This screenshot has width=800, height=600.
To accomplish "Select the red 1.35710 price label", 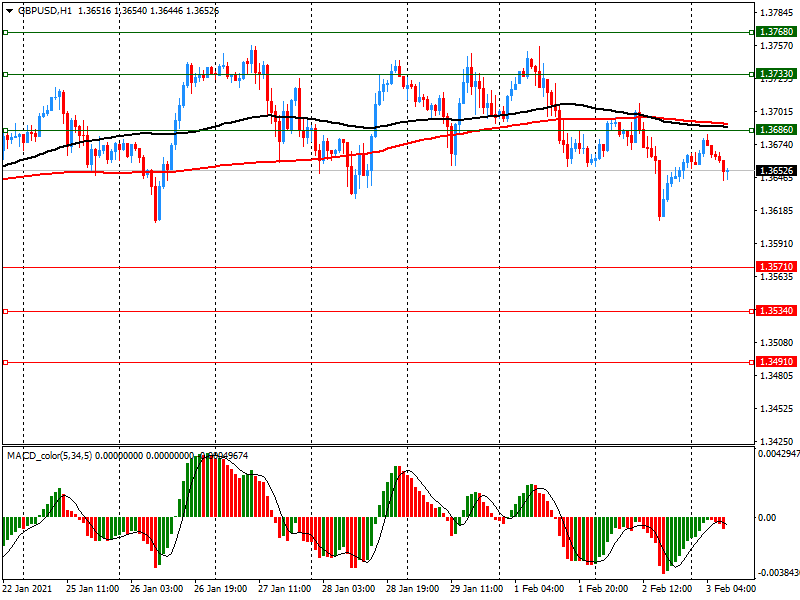I will [776, 267].
